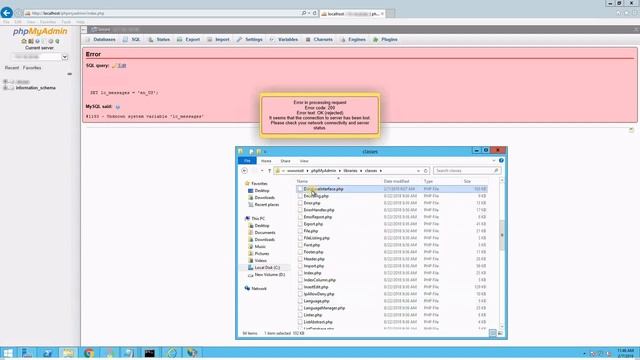Click the Search classes field
The height and width of the screenshot is (360, 640).
click(x=467, y=171)
